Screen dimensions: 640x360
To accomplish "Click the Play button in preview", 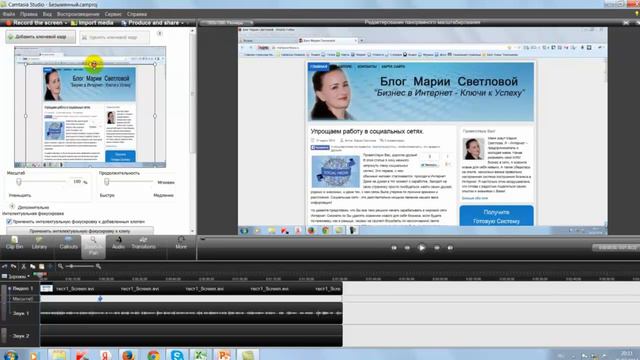I will click(x=422, y=248).
